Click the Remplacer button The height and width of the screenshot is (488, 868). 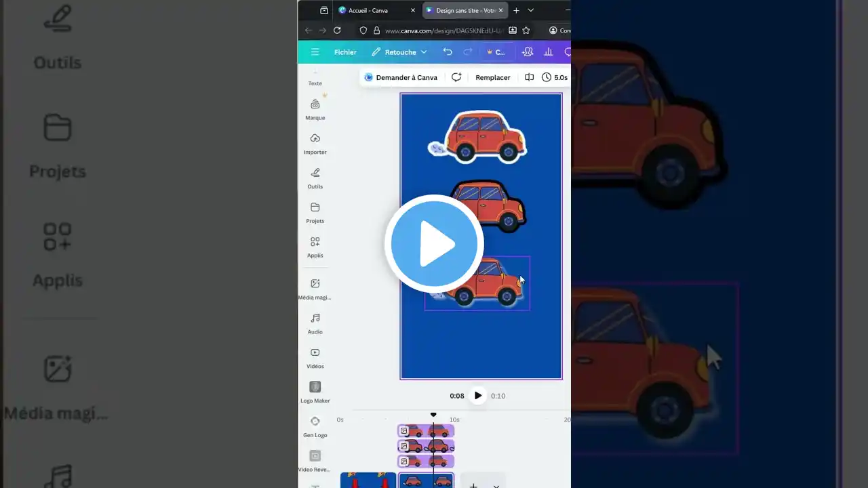tap(492, 77)
